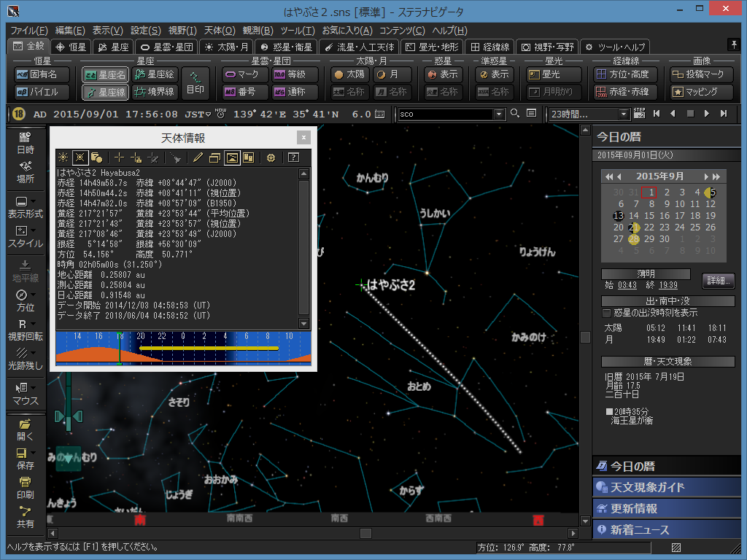Toggle 境界線 constellation boundaries
Image resolution: width=747 pixels, height=560 pixels.
155,92
